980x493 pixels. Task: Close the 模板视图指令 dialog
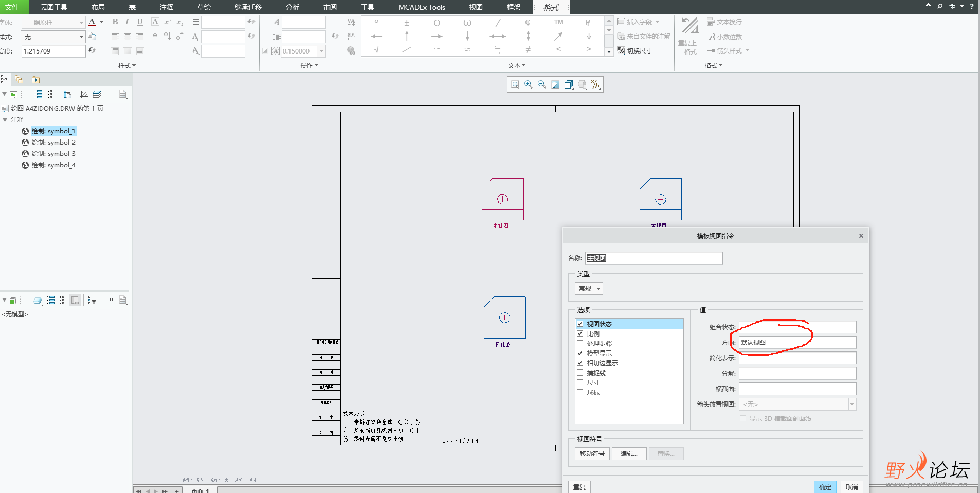tap(861, 236)
